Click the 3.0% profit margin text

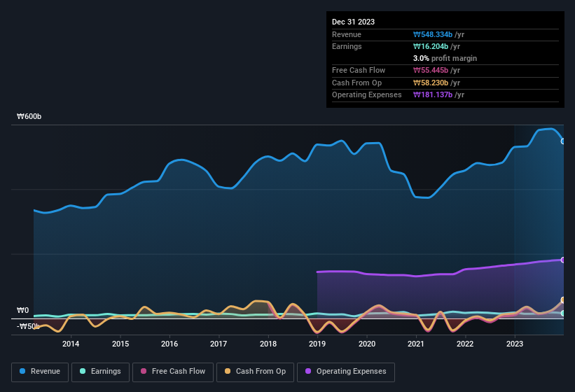tap(445, 58)
